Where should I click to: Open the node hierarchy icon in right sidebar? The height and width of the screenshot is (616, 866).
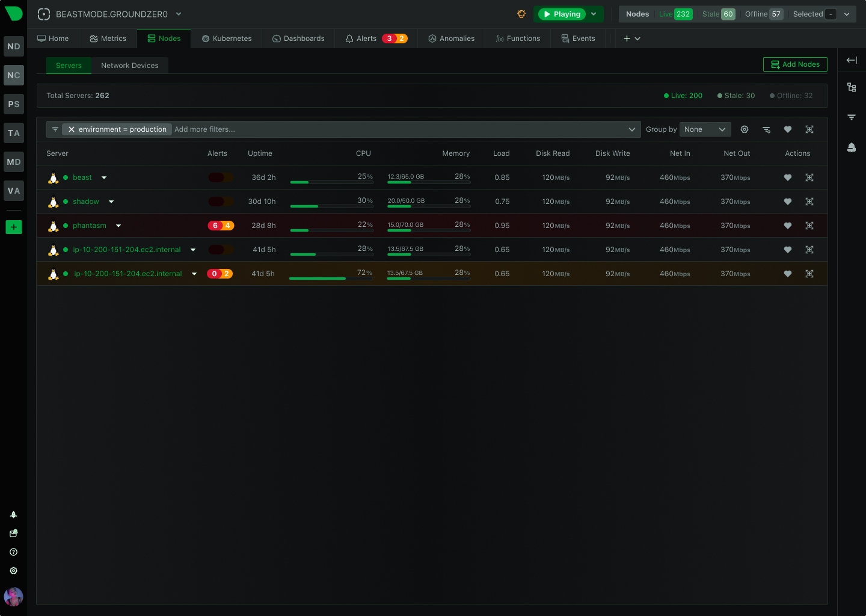tap(852, 87)
